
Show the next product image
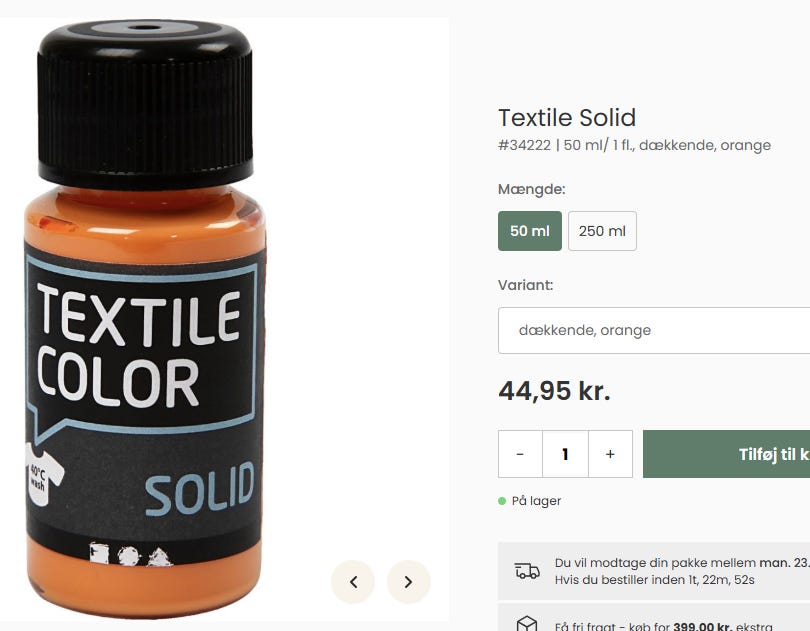tap(408, 582)
